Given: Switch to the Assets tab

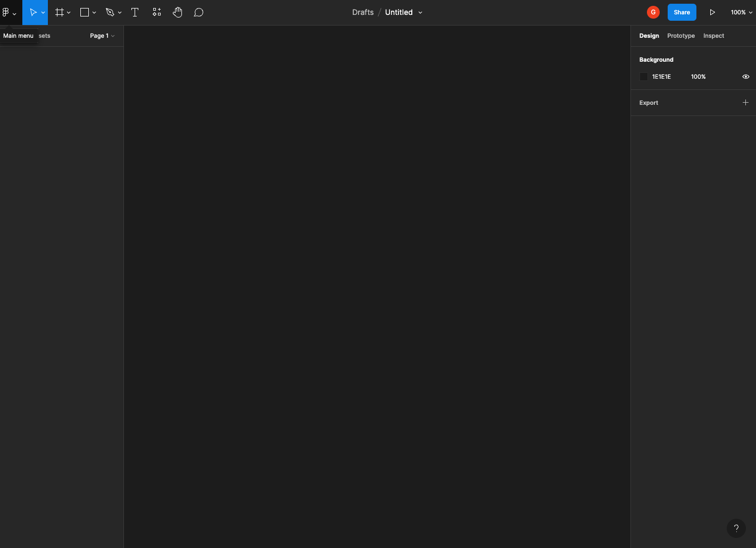Looking at the screenshot, I should pos(45,36).
